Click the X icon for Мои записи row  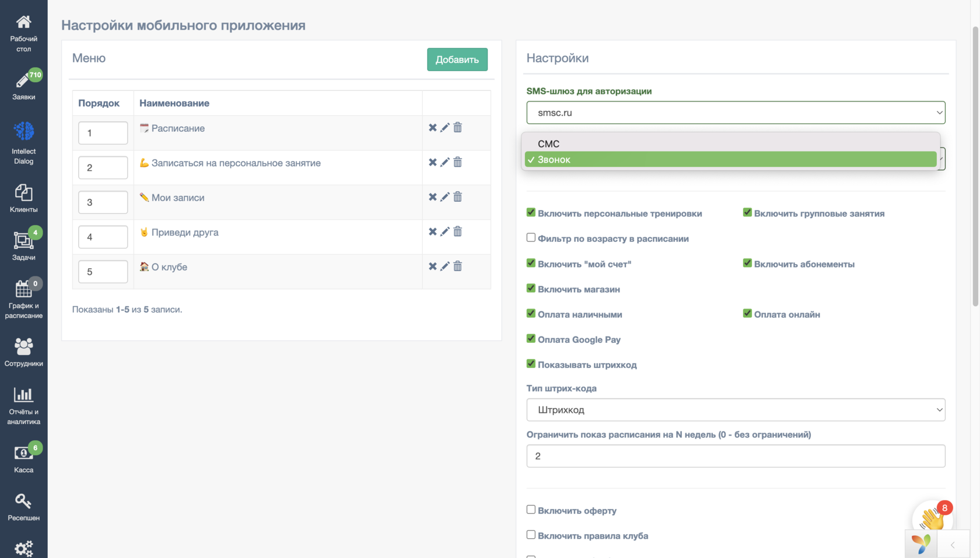(x=433, y=196)
